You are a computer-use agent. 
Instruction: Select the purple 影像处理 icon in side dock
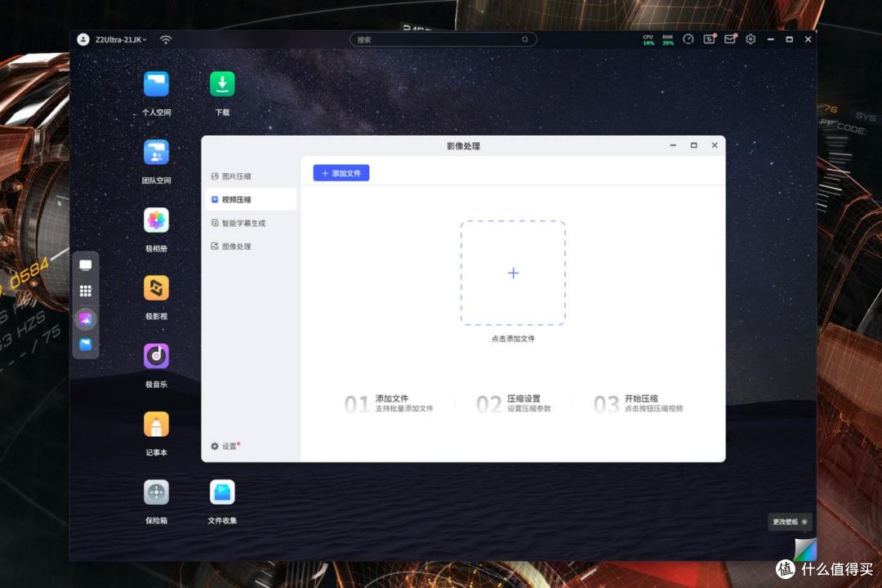coord(86,319)
